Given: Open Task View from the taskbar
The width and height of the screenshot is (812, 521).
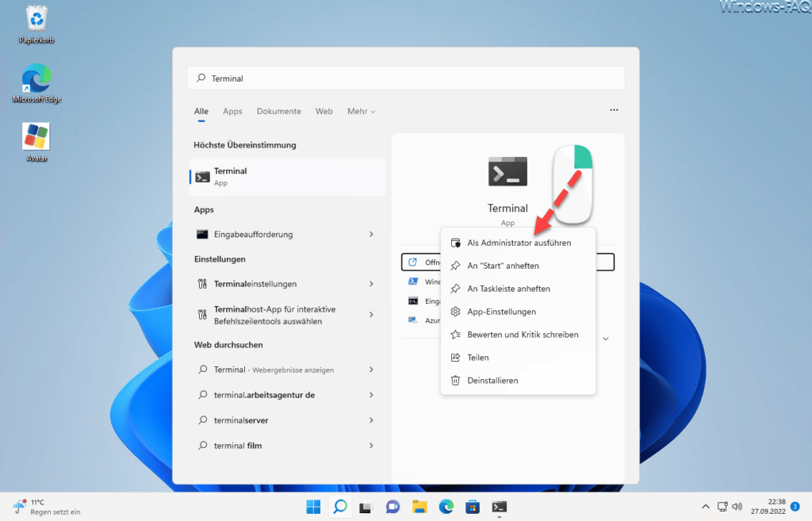Looking at the screenshot, I should (366, 507).
